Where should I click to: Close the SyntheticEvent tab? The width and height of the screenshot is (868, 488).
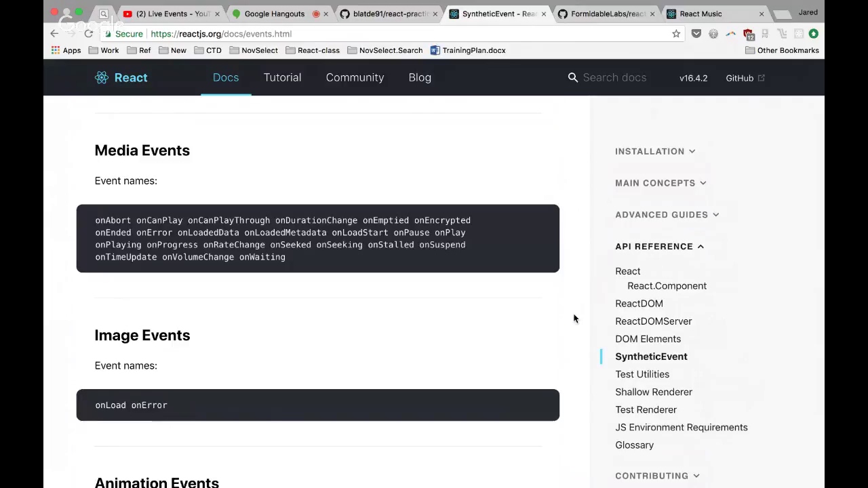click(543, 14)
